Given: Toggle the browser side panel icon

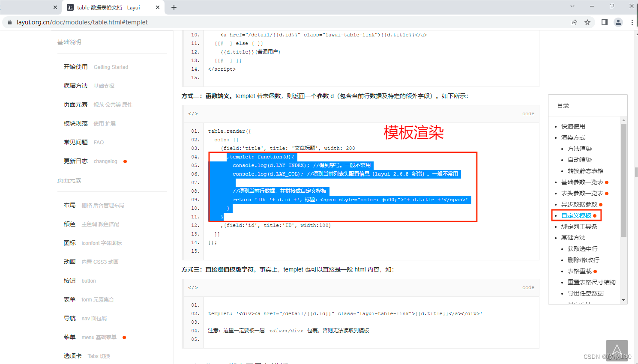Looking at the screenshot, I should click(x=604, y=22).
